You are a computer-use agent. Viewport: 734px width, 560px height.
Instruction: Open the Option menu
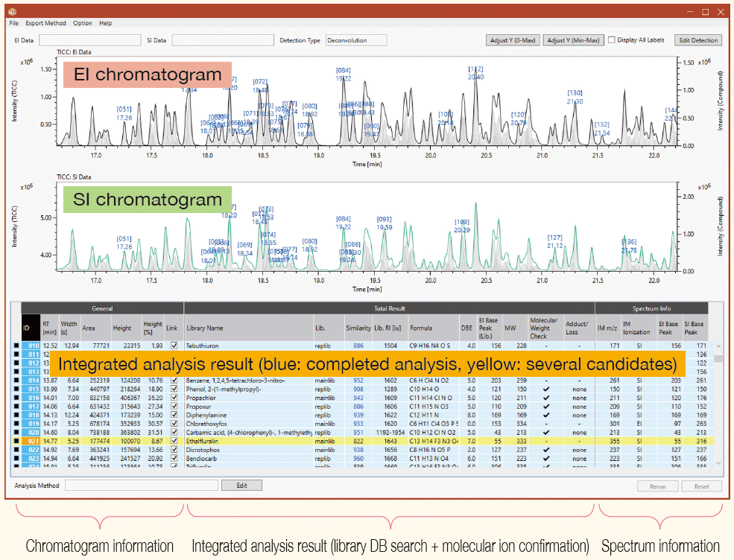coord(83,23)
